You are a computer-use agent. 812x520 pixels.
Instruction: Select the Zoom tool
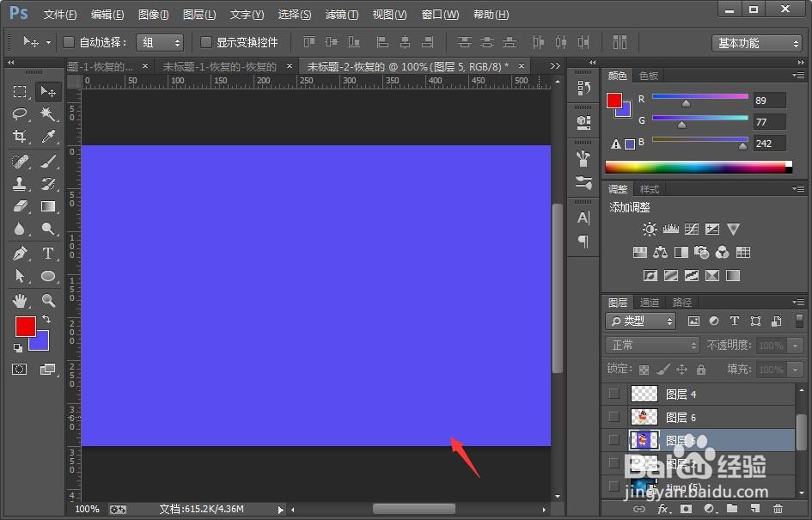coord(48,300)
